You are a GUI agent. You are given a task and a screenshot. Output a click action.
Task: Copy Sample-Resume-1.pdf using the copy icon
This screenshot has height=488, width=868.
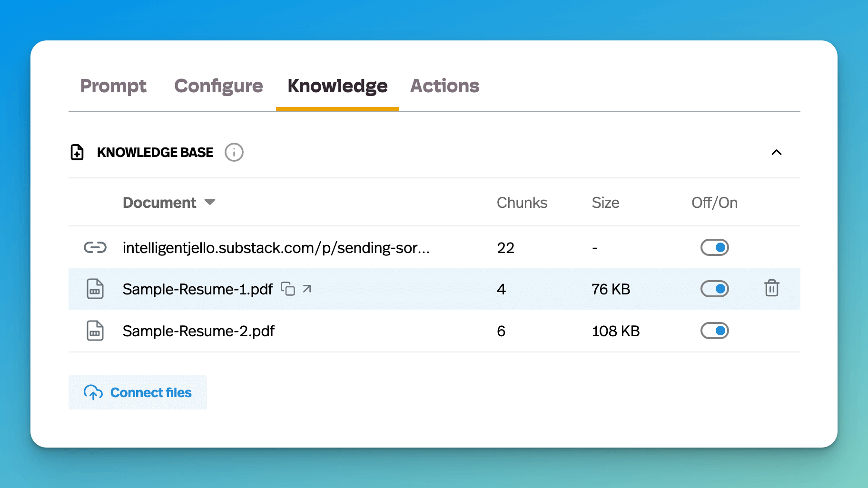(288, 289)
